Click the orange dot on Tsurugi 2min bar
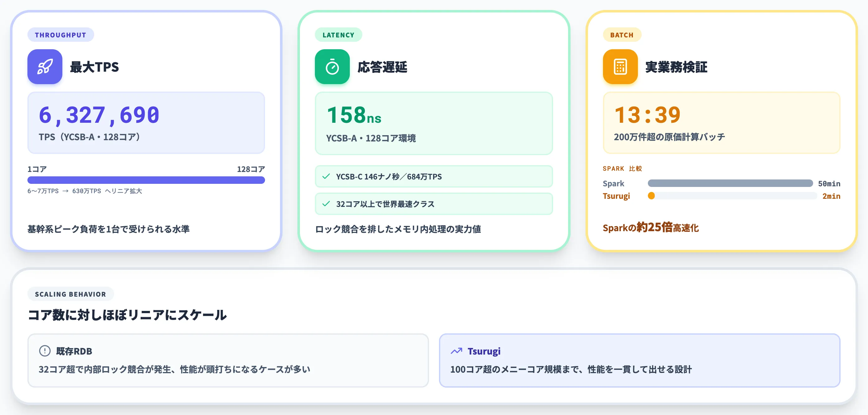This screenshot has height=415, width=868. 651,196
